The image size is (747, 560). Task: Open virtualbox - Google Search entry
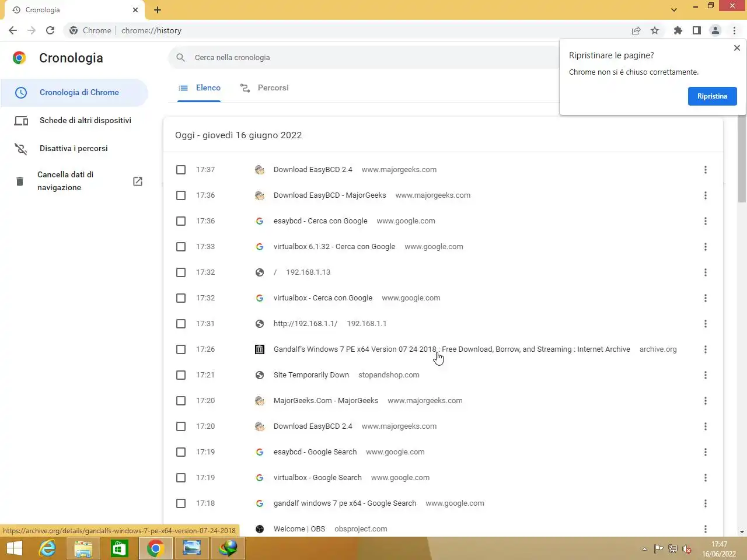point(317,478)
